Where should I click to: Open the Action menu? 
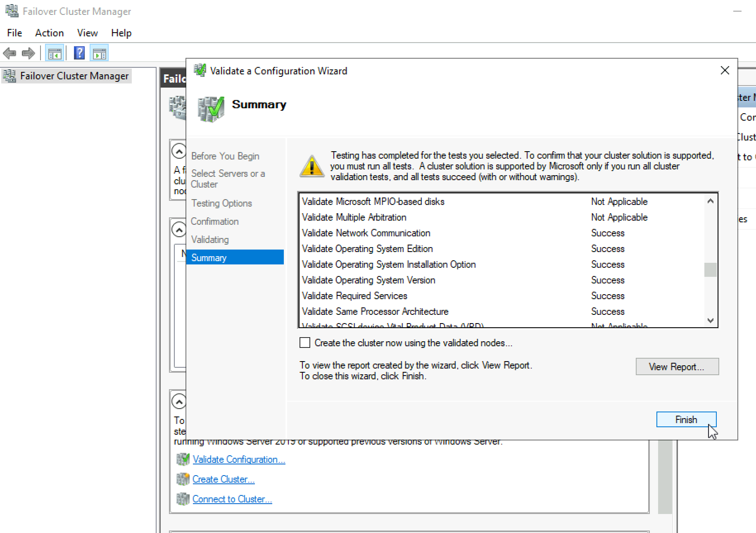[x=50, y=33]
